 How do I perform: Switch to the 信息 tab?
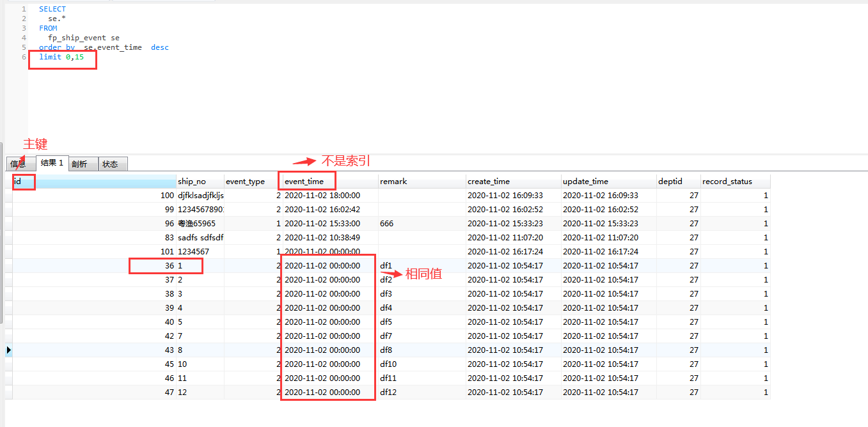pos(20,164)
